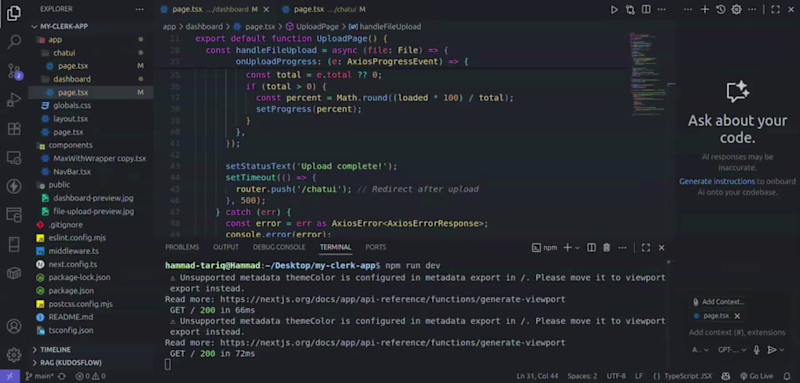Open chat settings gear icon
This screenshot has width=800, height=383.
[736, 10]
